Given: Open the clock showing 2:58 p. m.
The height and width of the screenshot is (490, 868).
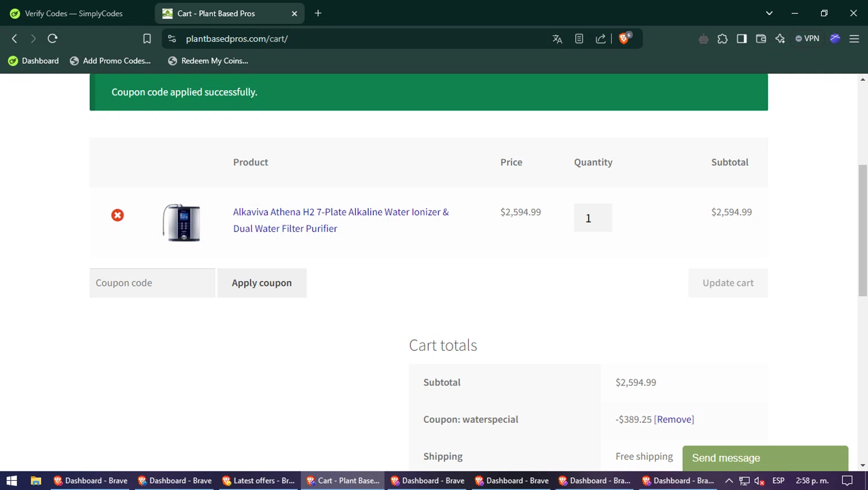Looking at the screenshot, I should (x=812, y=481).
